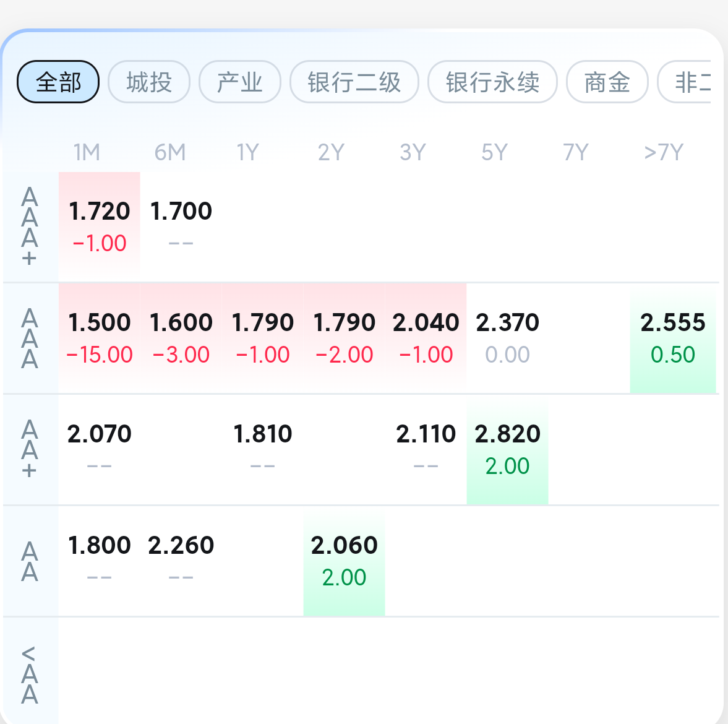Open the AA+ 1Y cell 1.810
The height and width of the screenshot is (724, 728).
(263, 449)
